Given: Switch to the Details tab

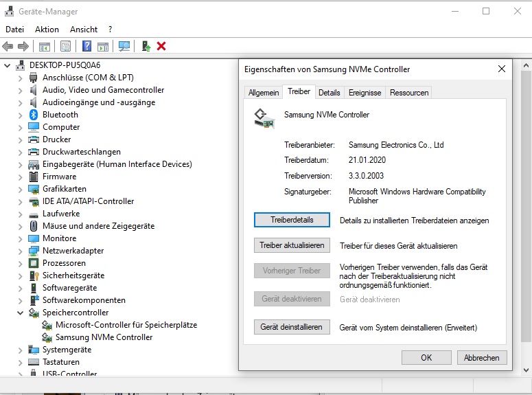Looking at the screenshot, I should [x=329, y=93].
